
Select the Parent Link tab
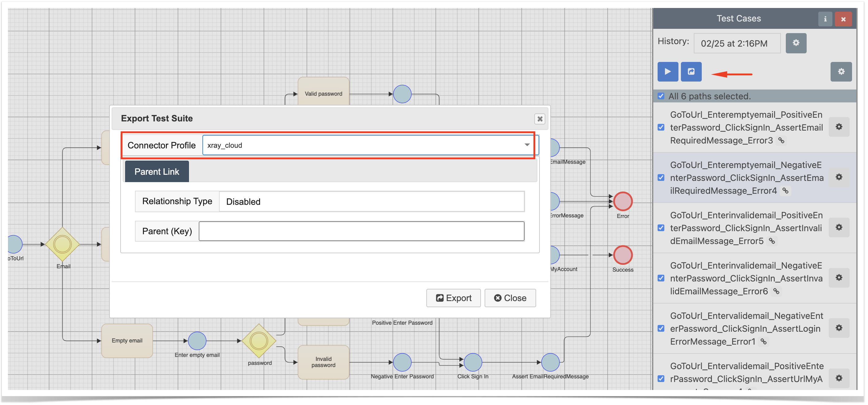tap(157, 171)
